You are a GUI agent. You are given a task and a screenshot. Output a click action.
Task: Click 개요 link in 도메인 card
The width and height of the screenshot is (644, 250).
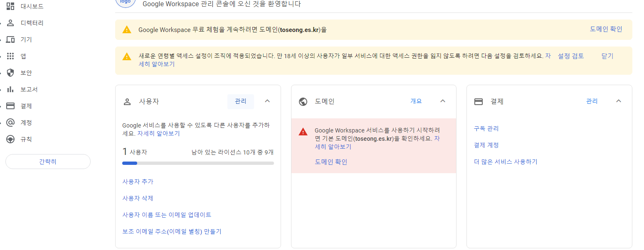coord(416,101)
